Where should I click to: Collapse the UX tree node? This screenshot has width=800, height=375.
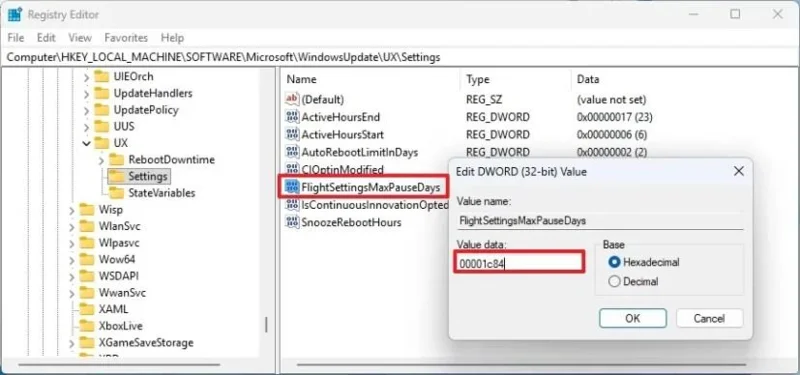(x=86, y=143)
